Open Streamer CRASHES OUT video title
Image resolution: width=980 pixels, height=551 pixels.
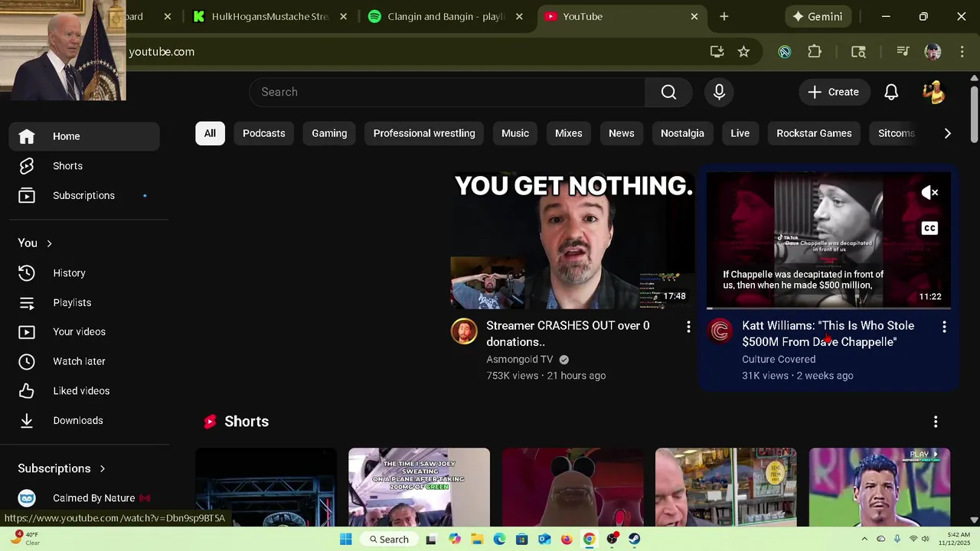(x=568, y=334)
